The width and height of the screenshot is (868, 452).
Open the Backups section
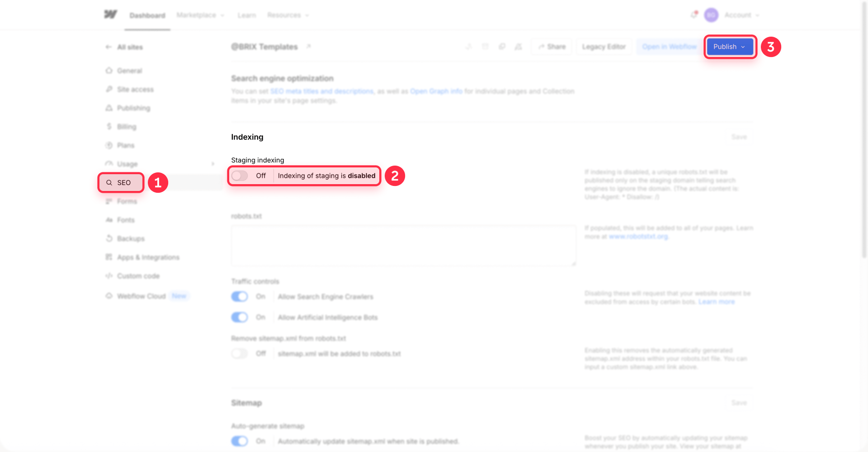coord(131,238)
